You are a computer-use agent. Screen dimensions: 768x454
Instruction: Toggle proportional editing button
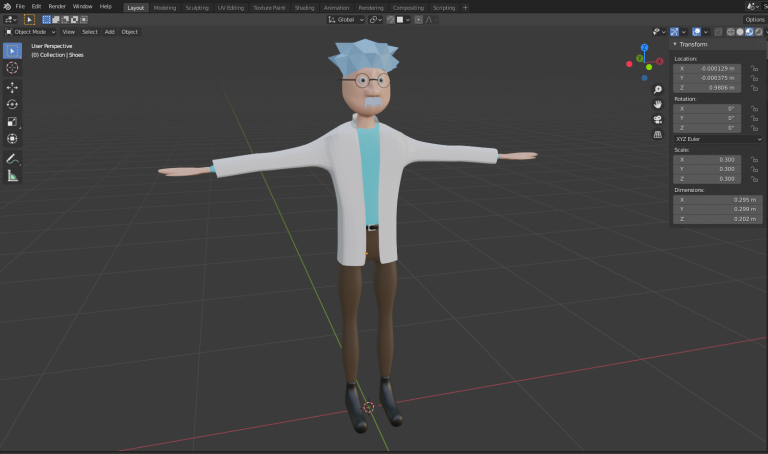click(418, 20)
